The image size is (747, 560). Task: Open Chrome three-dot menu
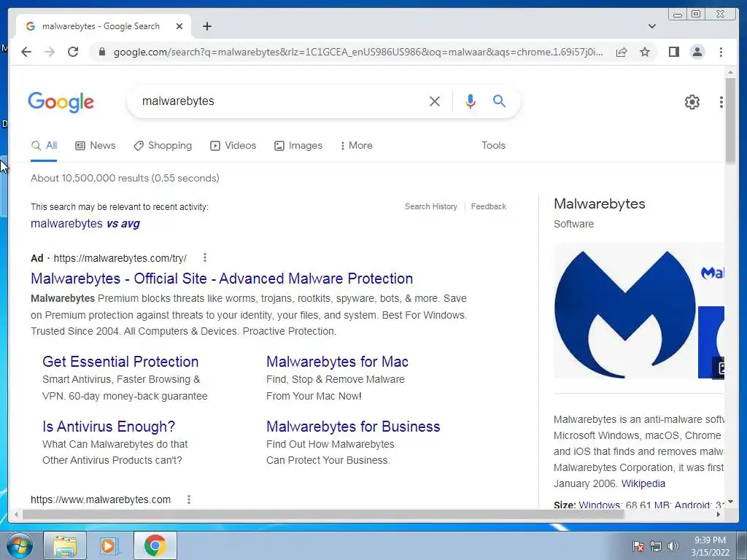click(x=721, y=52)
